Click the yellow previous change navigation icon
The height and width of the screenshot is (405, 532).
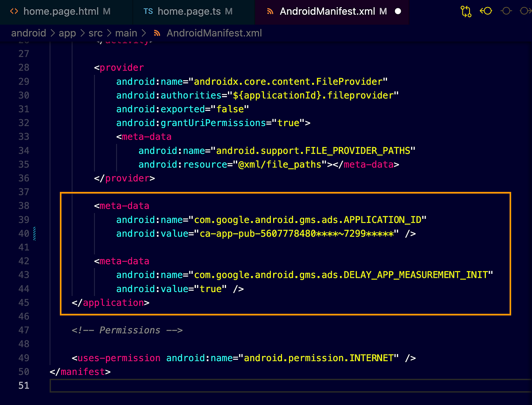486,12
